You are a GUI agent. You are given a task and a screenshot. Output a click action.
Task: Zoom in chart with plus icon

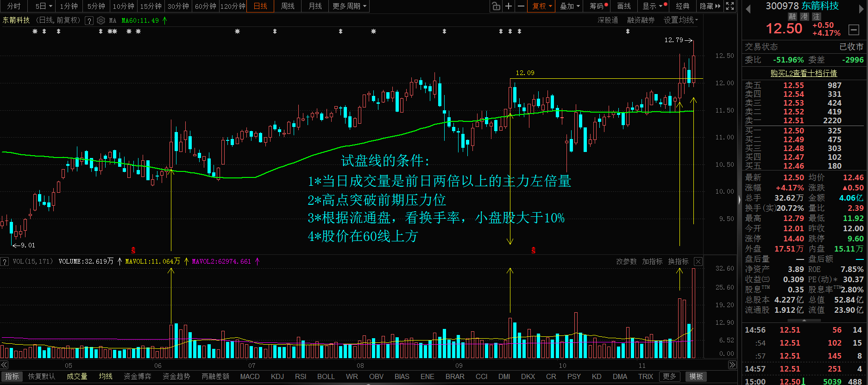tap(509, 6)
